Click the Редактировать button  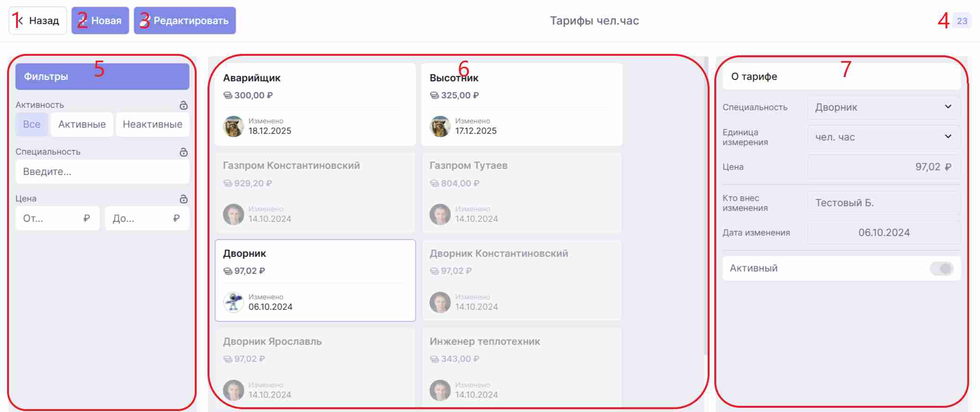click(x=185, y=20)
